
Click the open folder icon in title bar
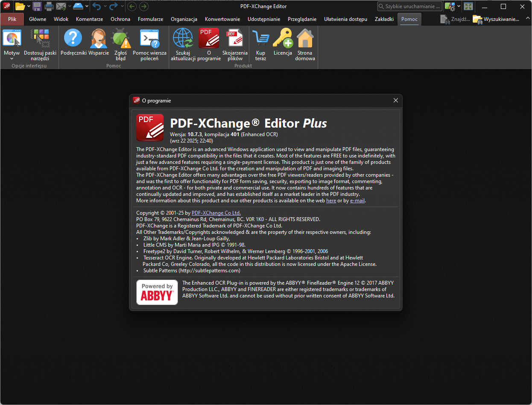point(20,6)
